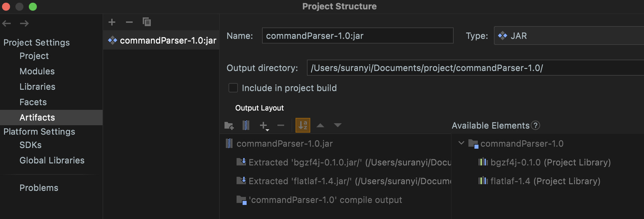Click the extracted bgzf4j directory icon

tap(241, 162)
